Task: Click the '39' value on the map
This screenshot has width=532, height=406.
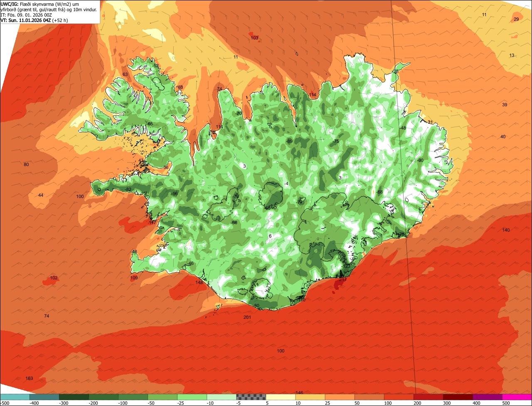Action: click(505, 105)
